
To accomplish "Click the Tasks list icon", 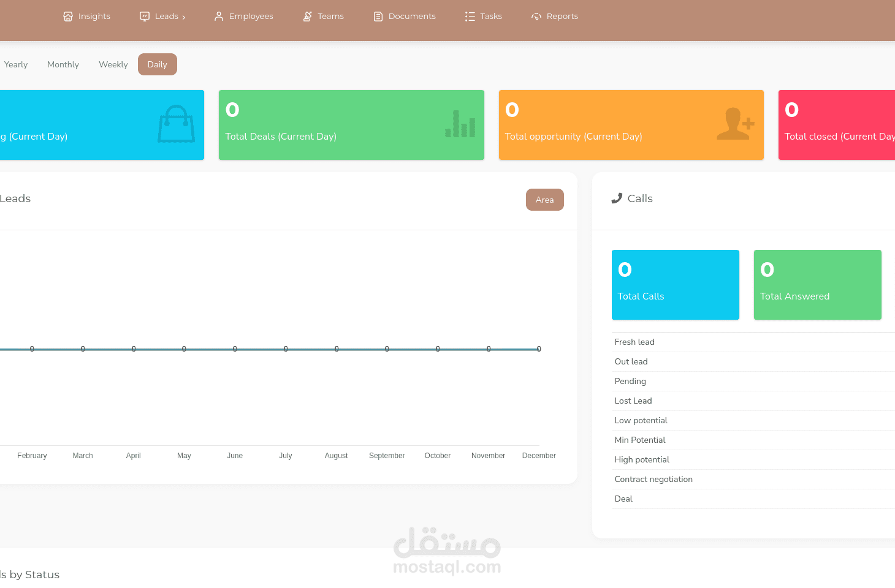I will (x=470, y=17).
